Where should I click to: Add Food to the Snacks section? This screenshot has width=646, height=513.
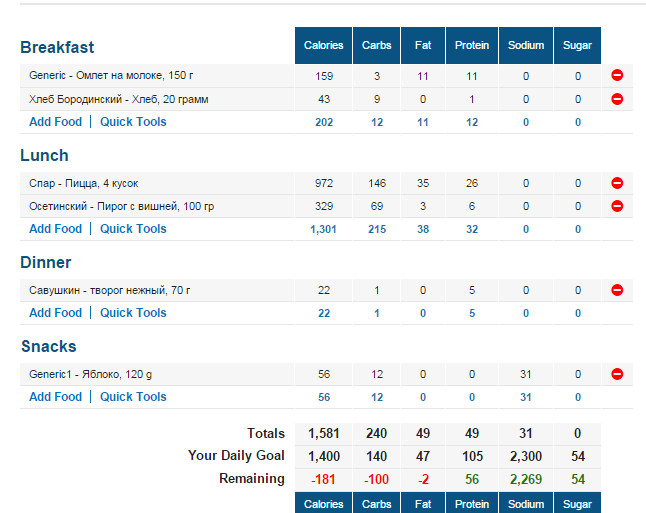tap(55, 397)
